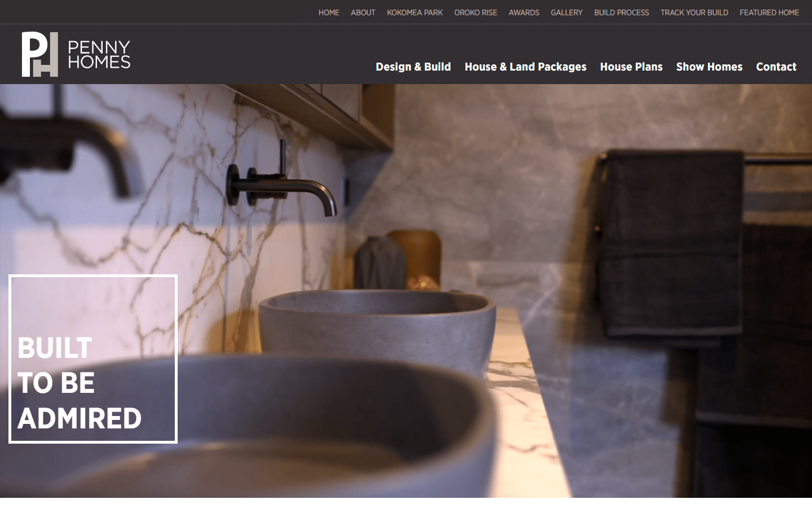Click the bathroom hero image

[x=406, y=291]
